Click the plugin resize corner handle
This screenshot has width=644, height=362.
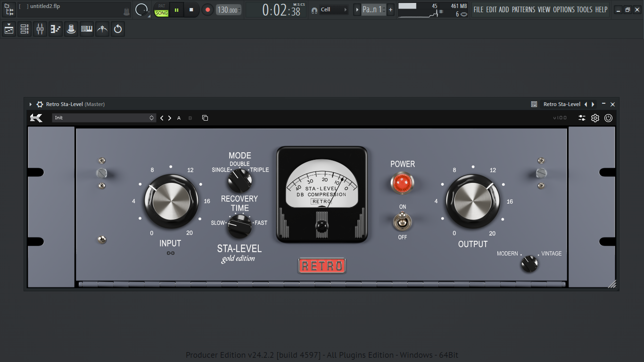coord(611,283)
